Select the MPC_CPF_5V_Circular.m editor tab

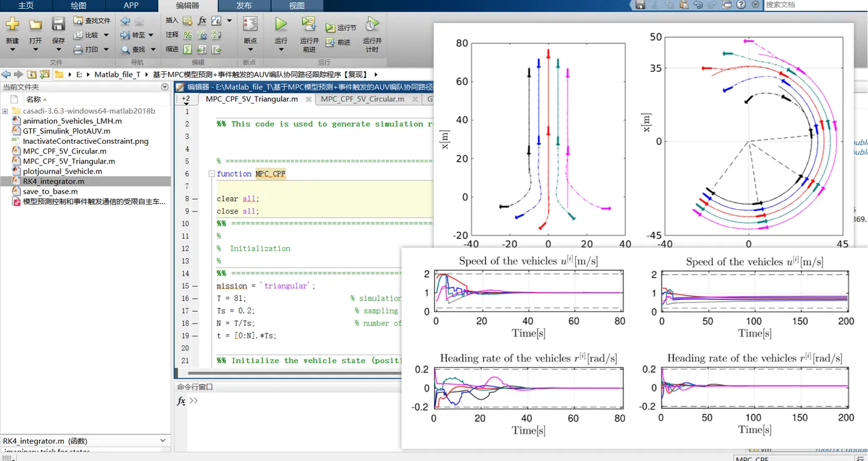[363, 99]
